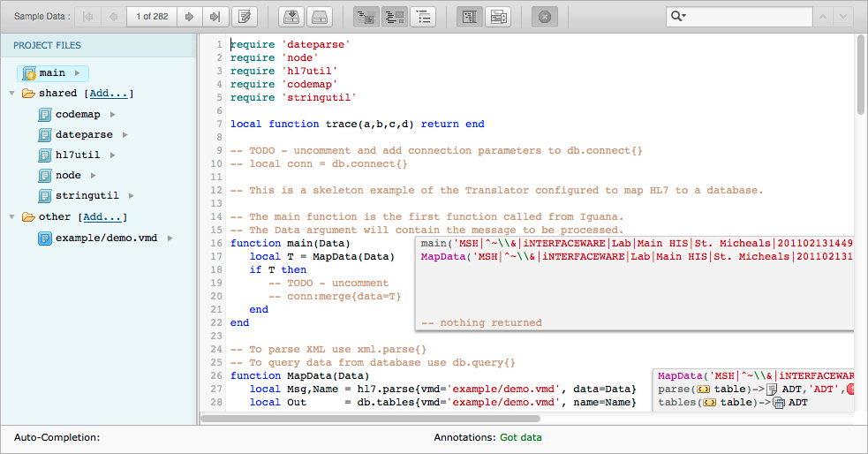This screenshot has width=868, height=454.
Task: Open the hl7util module
Action: (x=78, y=155)
